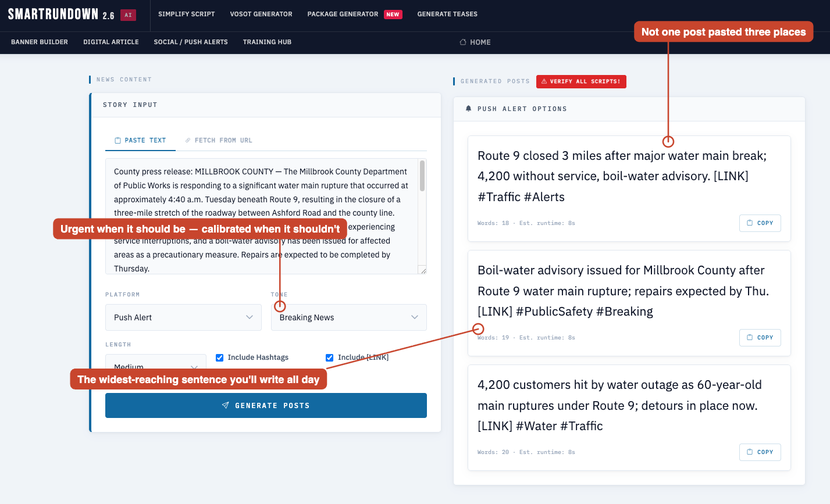This screenshot has height=504, width=830.
Task: Click the NEW badge next to Package Generator
Action: point(393,15)
